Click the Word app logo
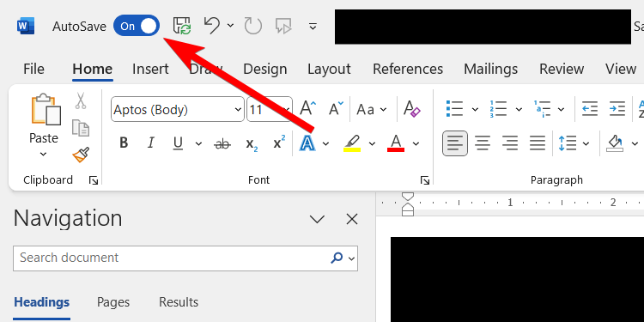644x322 pixels. click(26, 26)
